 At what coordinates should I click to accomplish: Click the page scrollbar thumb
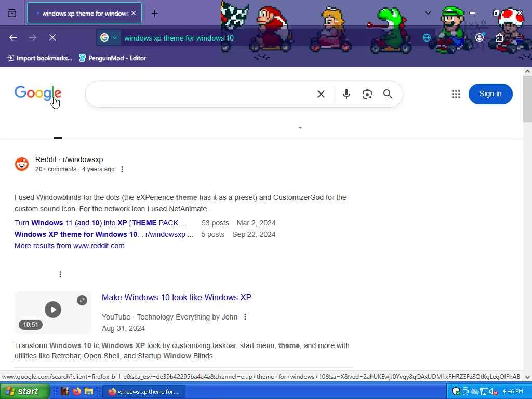(x=527, y=99)
